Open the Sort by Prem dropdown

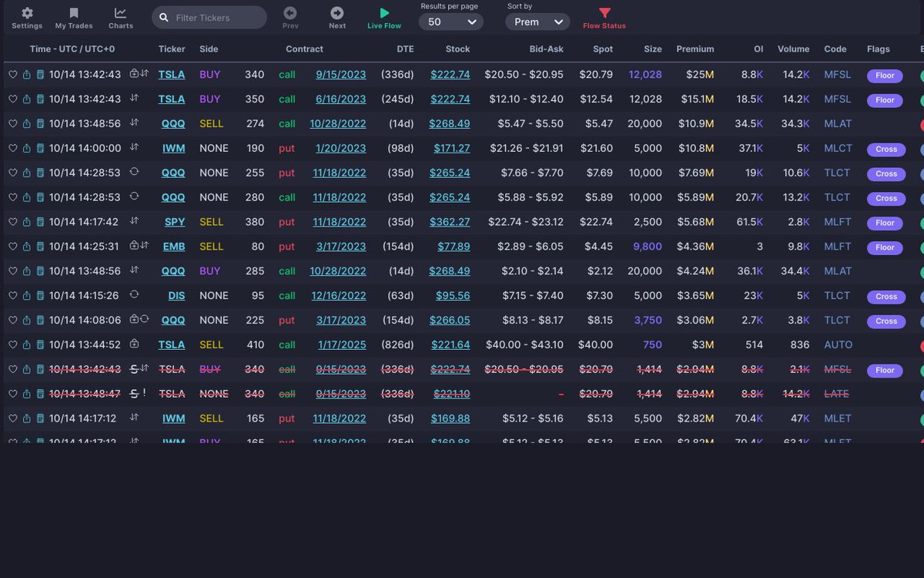click(537, 22)
